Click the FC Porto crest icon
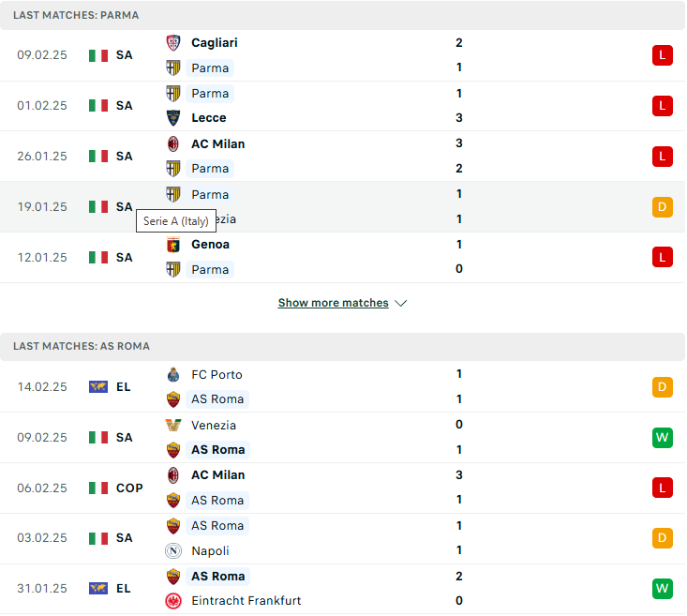The height and width of the screenshot is (616, 687). click(x=173, y=375)
